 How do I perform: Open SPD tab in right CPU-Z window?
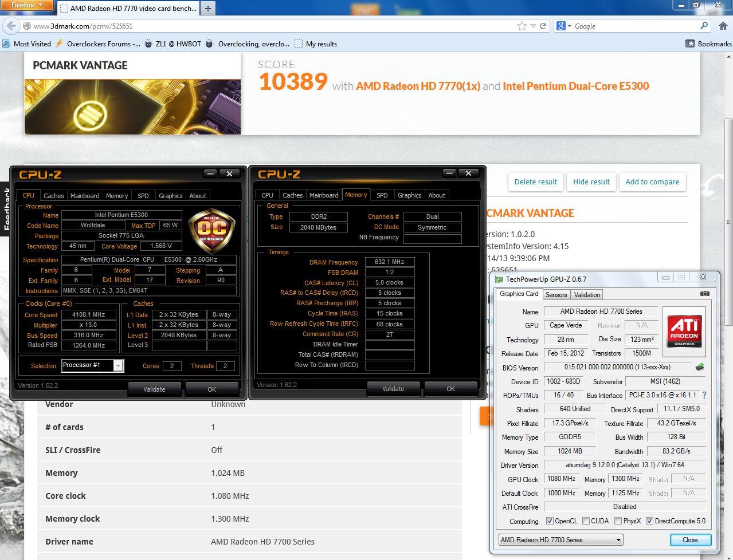pyautogui.click(x=382, y=195)
